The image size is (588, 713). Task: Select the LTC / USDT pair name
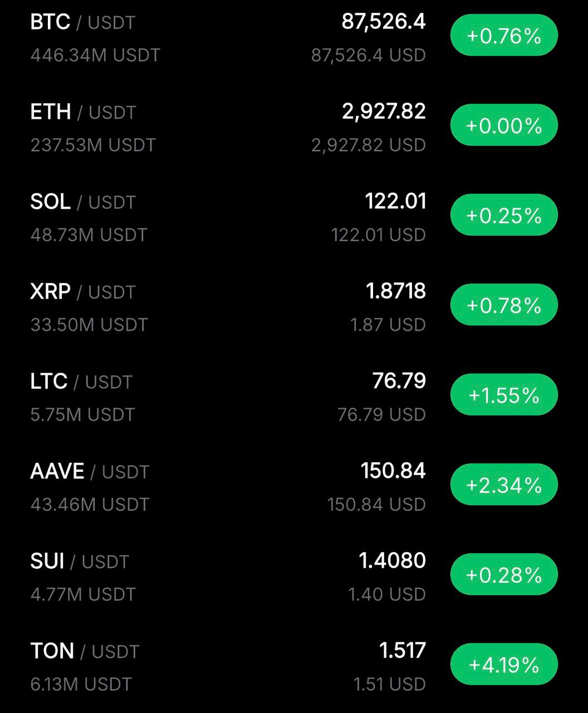coord(81,382)
